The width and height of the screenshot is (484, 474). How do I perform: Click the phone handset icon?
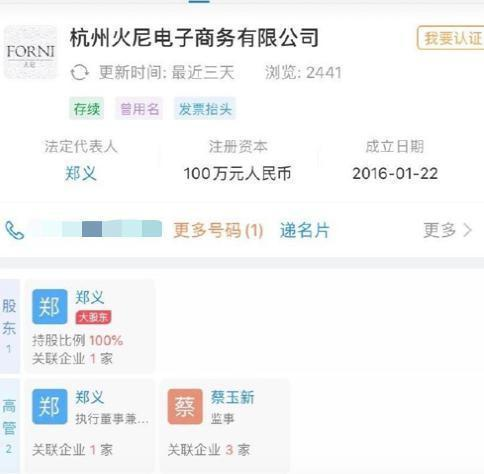14,230
